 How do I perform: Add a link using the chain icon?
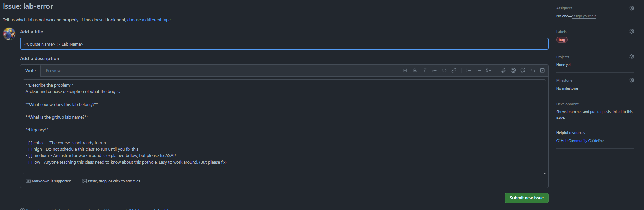(x=454, y=71)
